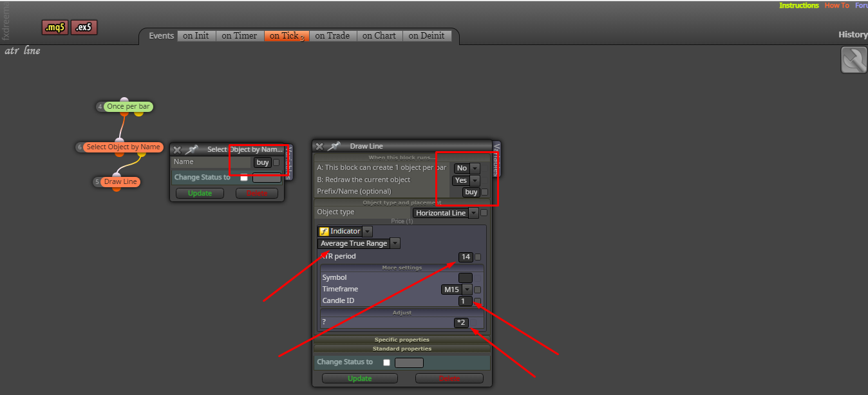Close the Select Object by Name dialog

[176, 149]
